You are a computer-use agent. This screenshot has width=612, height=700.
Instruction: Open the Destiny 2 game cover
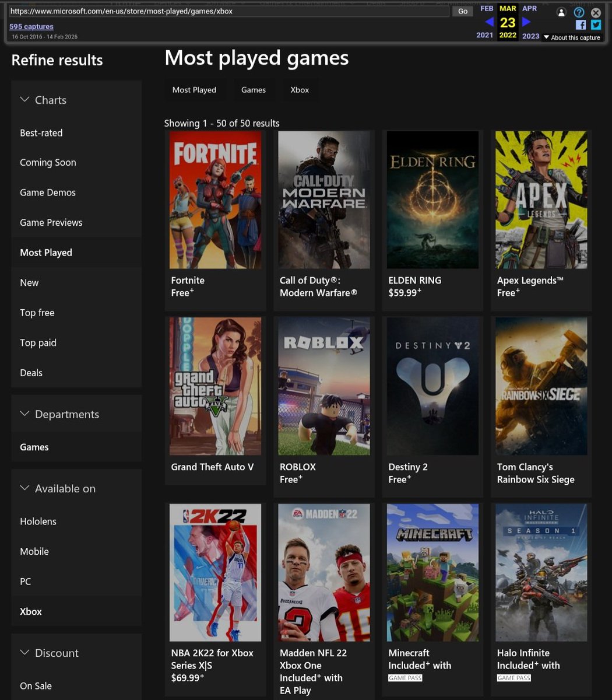[433, 386]
